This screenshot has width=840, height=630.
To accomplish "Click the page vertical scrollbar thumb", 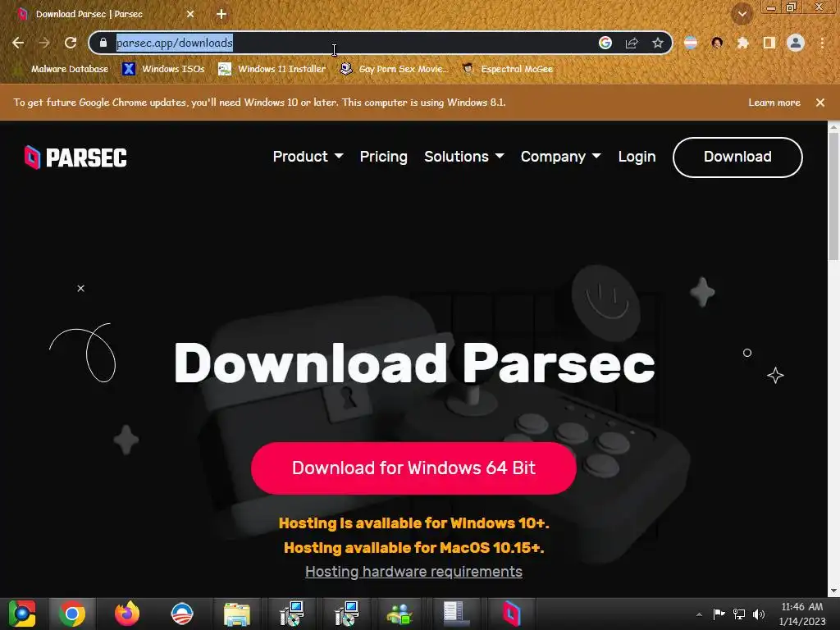I will [x=833, y=195].
